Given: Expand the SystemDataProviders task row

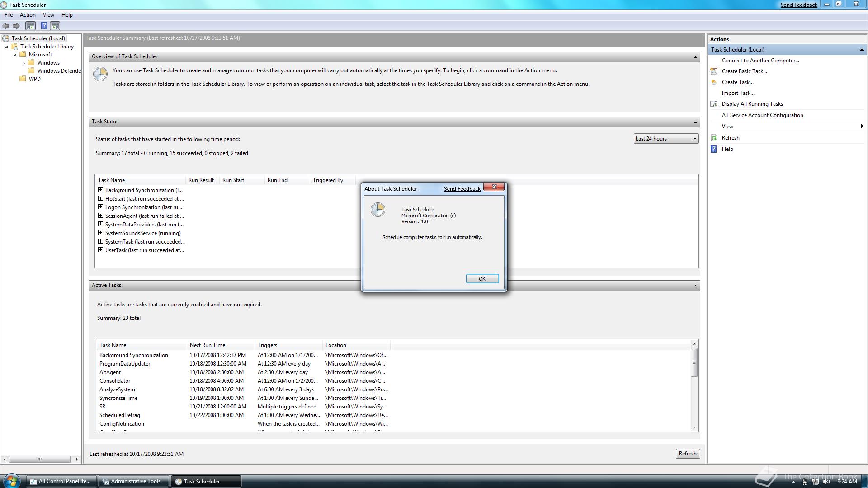Looking at the screenshot, I should (100, 224).
